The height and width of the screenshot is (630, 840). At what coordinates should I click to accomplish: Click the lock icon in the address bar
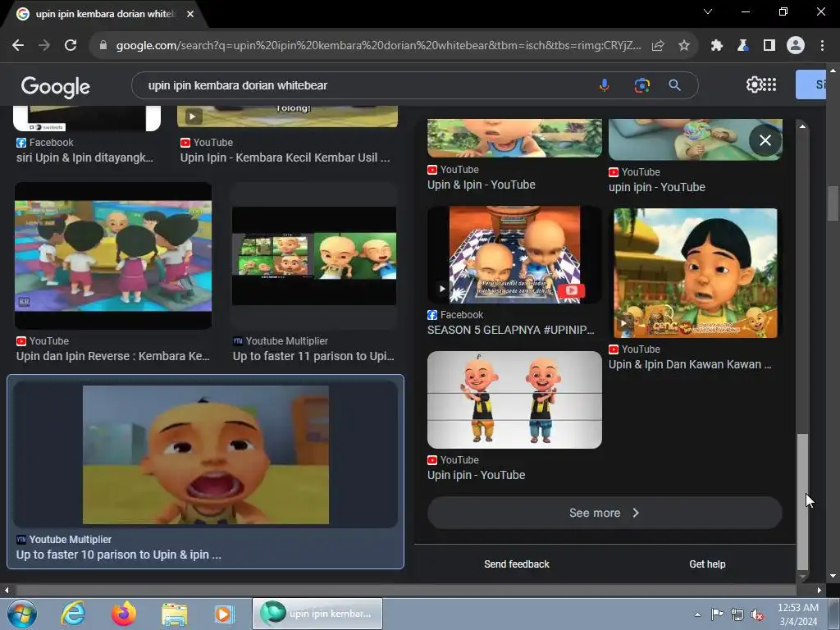(x=103, y=46)
